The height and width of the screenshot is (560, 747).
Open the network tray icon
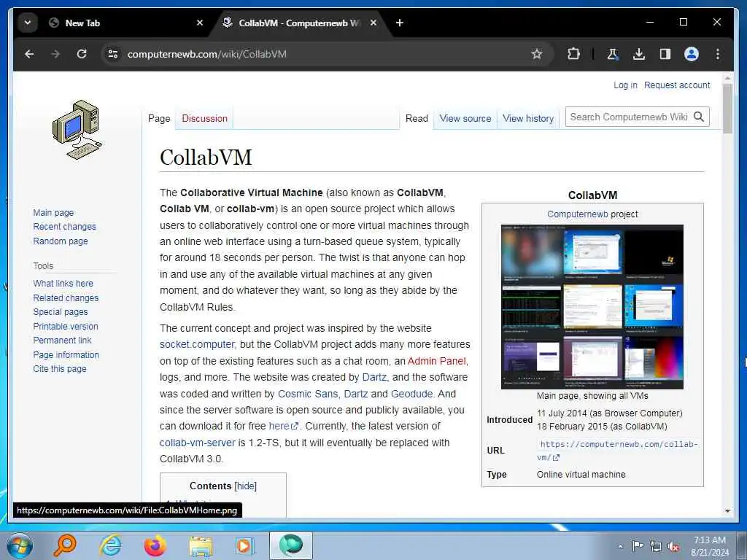tap(656, 546)
